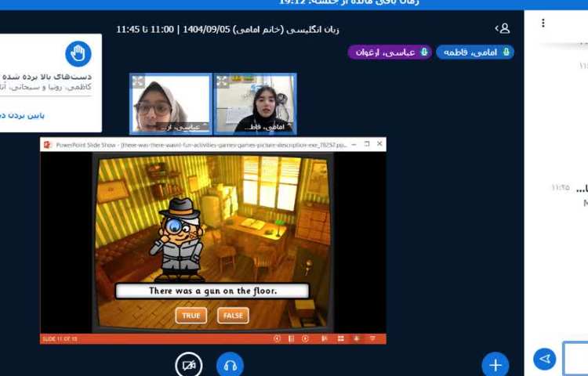Click the raised hand icon in the popup

point(78,54)
